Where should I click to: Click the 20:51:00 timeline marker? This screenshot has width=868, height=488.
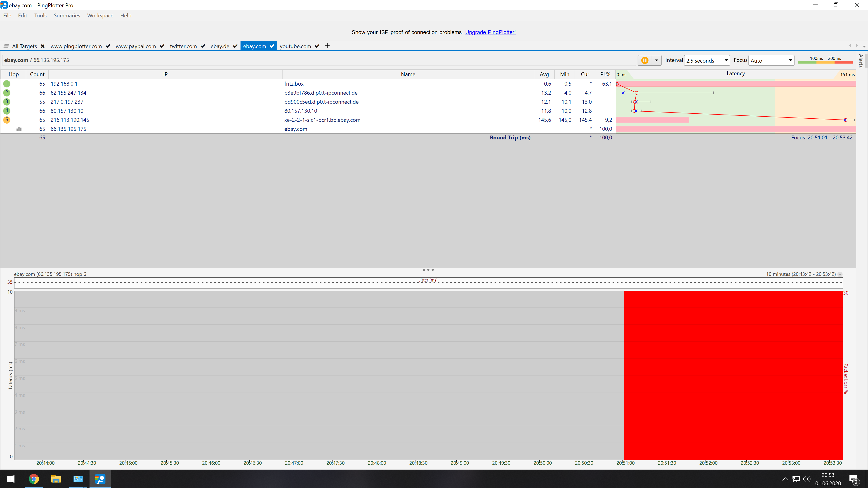[625, 463]
